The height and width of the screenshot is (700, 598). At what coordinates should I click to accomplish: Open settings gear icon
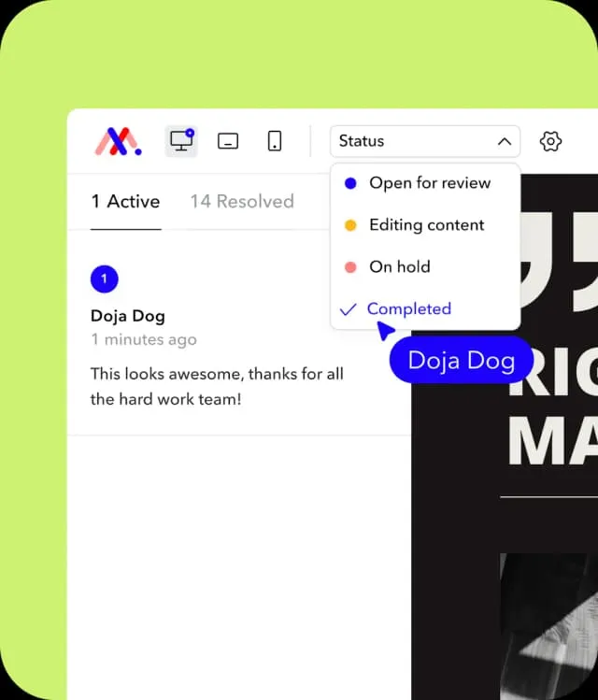(550, 141)
